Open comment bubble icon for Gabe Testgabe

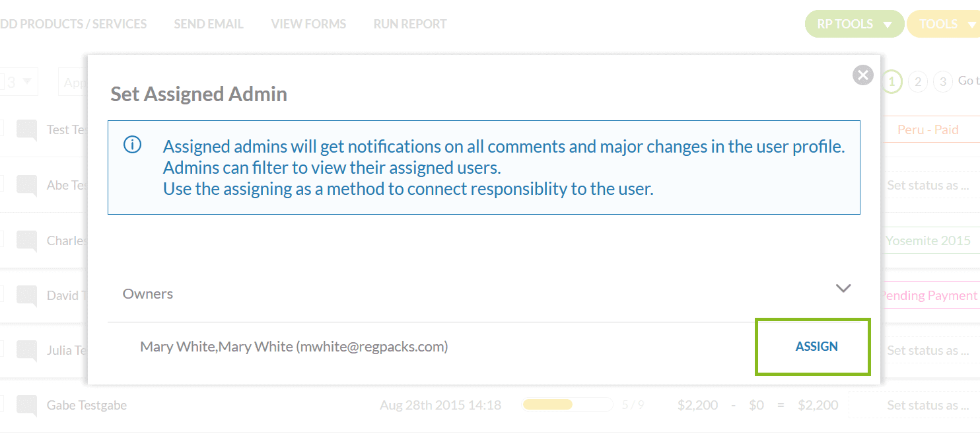27,406
